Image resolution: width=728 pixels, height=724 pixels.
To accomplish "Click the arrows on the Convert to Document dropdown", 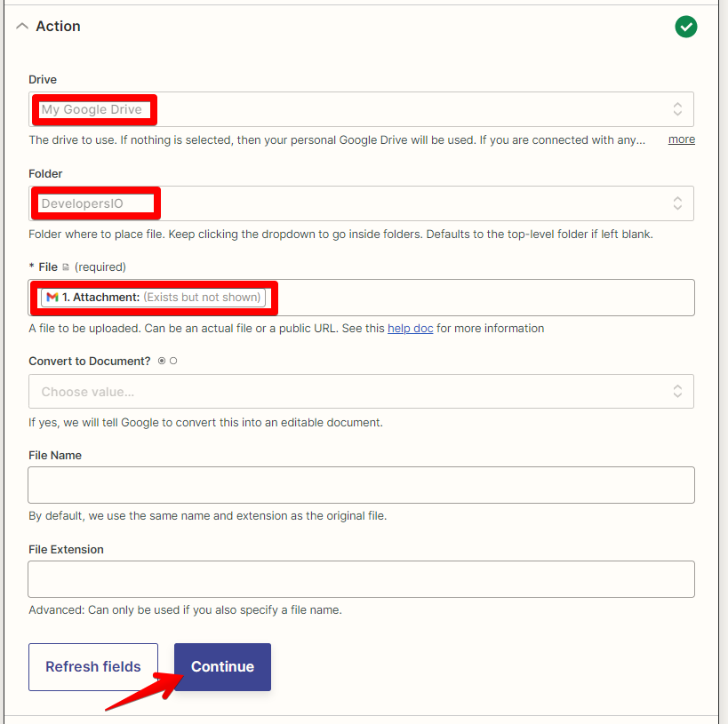I will point(676,391).
